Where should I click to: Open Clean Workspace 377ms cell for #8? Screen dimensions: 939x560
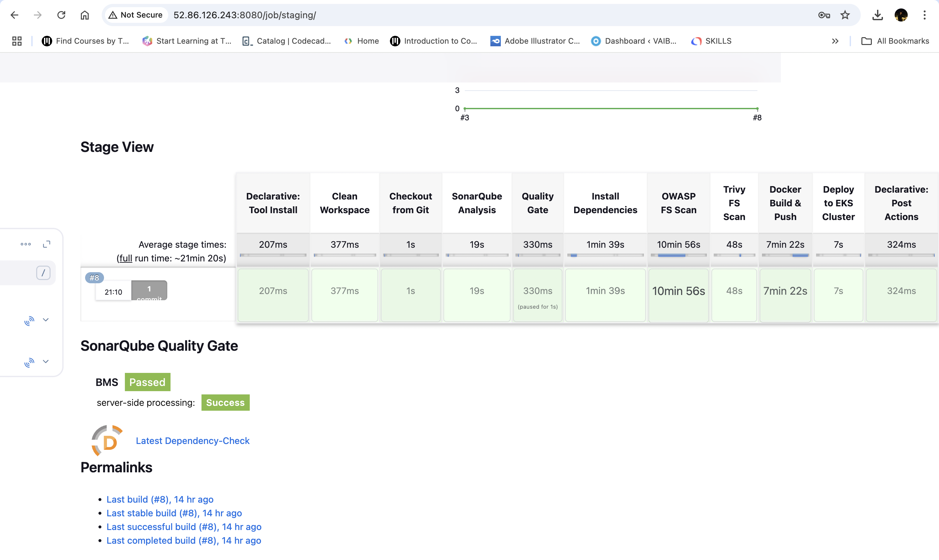(x=345, y=295)
